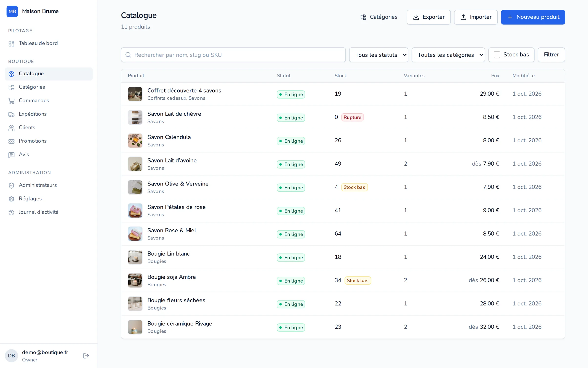Open the Savon Pétales de rose product
This screenshot has height=368, width=588.
coord(176,207)
